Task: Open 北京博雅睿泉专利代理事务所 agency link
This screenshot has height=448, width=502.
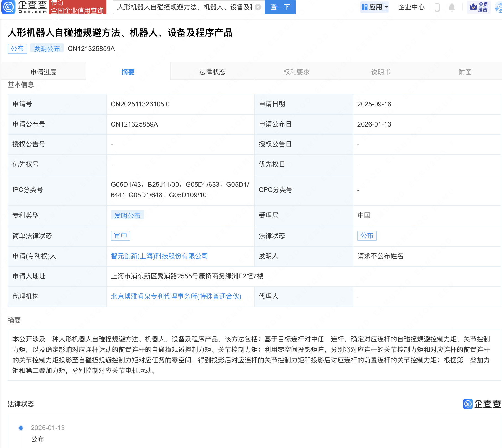Action: (x=176, y=296)
